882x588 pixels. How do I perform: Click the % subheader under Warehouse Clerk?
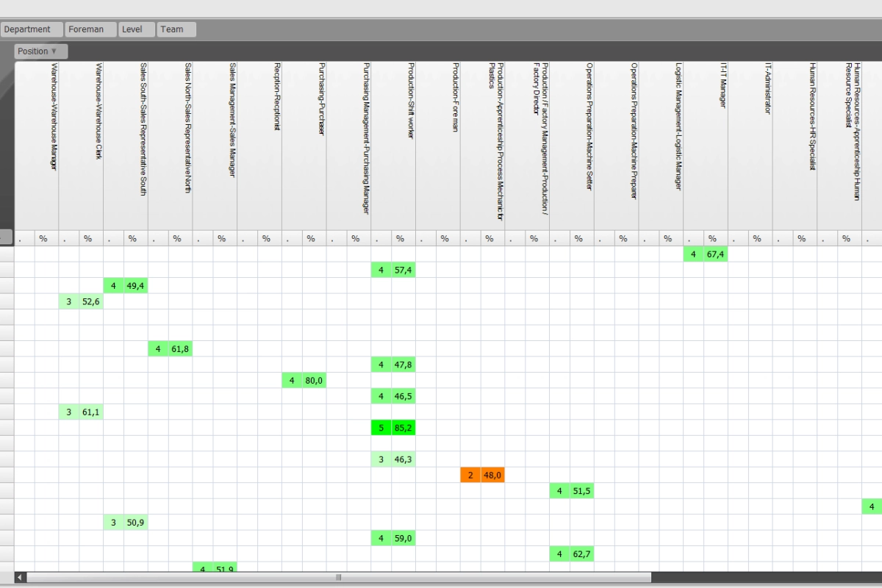pos(88,238)
